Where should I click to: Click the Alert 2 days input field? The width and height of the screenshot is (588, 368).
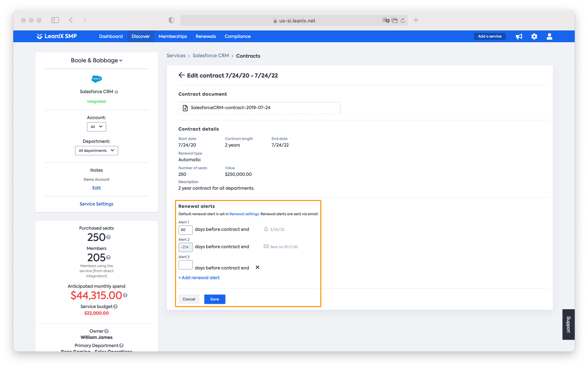[x=185, y=247]
